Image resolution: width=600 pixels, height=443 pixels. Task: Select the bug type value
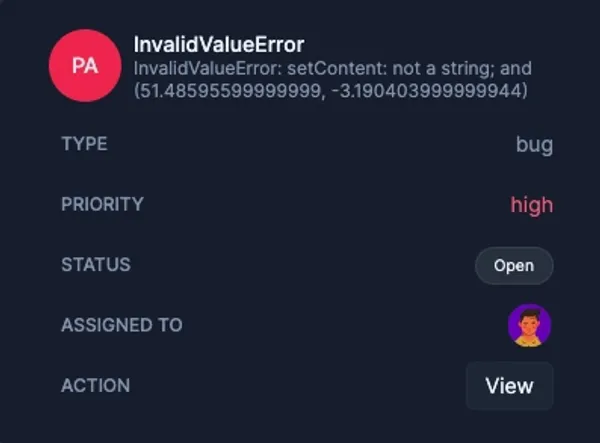click(534, 145)
